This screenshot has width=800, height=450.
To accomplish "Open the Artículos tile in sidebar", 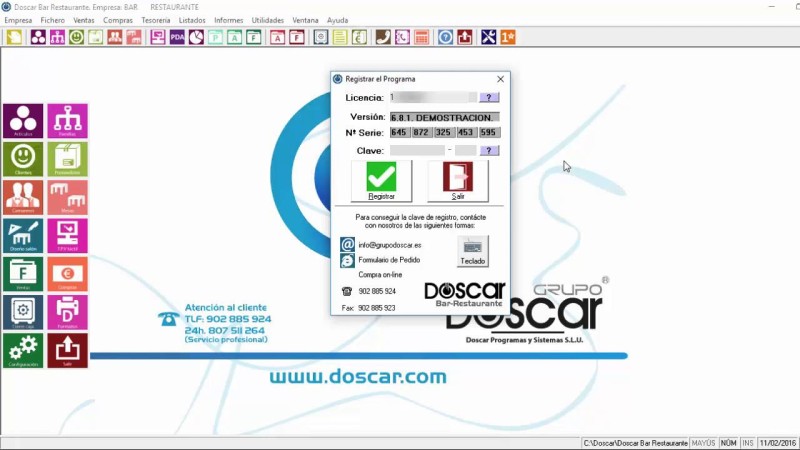I will click(23, 121).
